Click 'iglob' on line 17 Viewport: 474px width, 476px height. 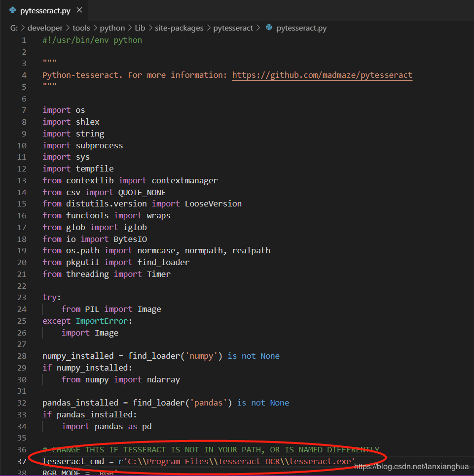coord(135,227)
